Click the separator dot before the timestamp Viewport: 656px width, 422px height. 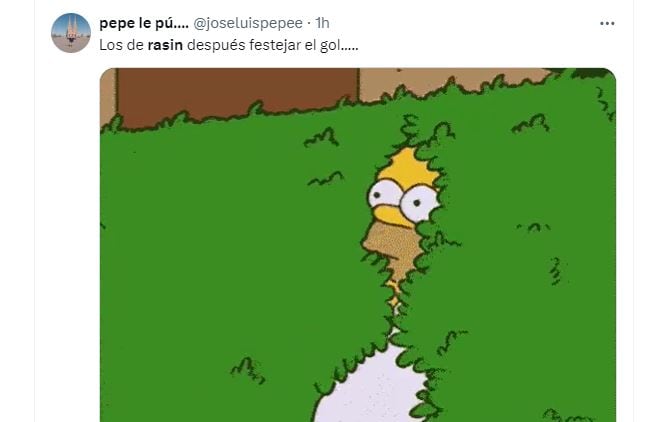click(309, 24)
